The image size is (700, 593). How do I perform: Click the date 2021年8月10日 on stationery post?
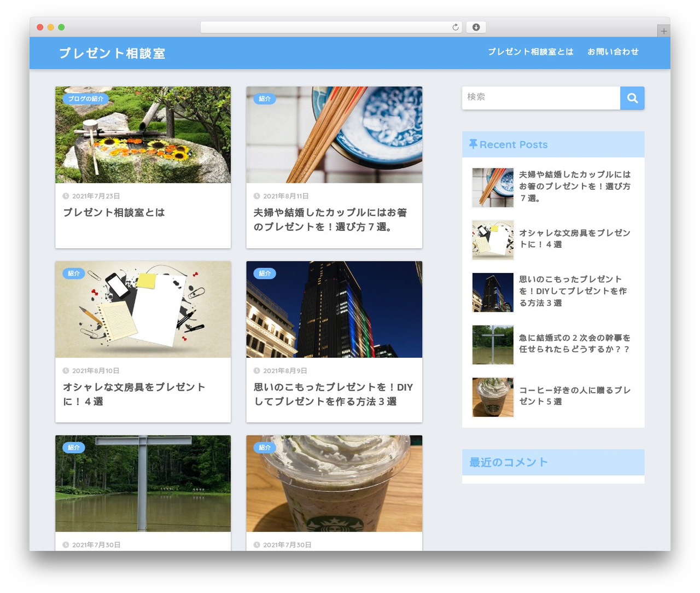pos(96,370)
